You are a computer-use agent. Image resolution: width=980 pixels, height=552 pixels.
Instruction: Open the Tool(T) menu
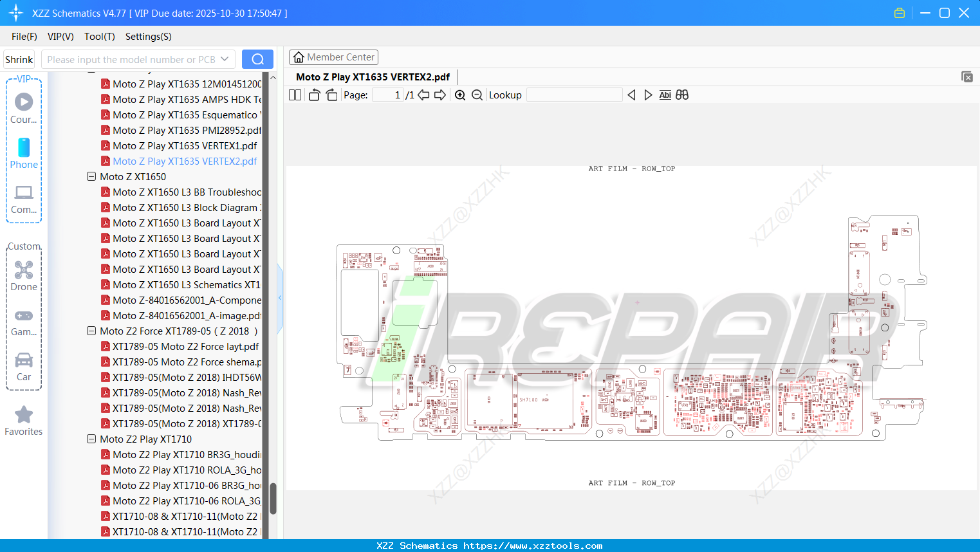[x=100, y=37]
